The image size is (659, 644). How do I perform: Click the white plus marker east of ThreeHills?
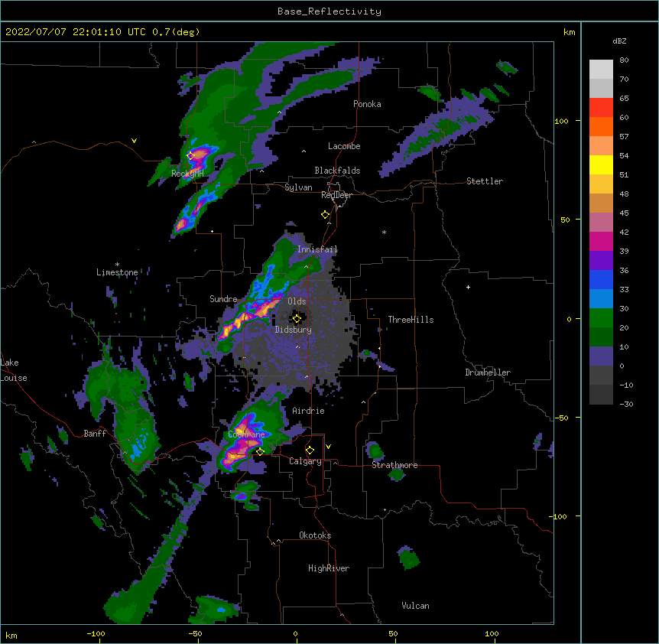tap(468, 287)
